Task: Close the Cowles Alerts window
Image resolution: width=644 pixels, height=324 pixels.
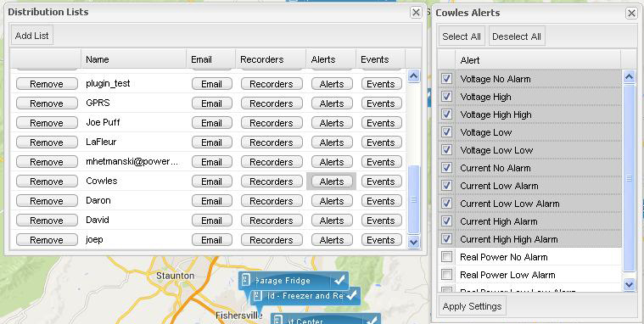Action: 631,13
